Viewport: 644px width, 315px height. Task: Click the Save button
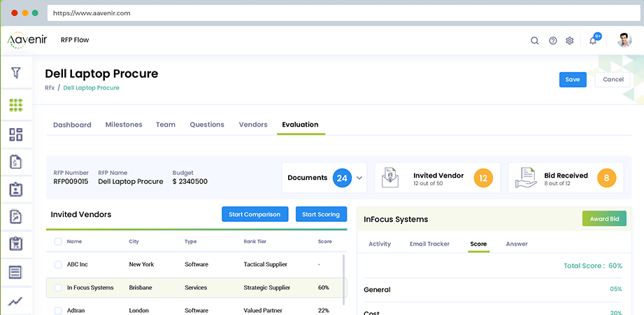[x=573, y=80]
